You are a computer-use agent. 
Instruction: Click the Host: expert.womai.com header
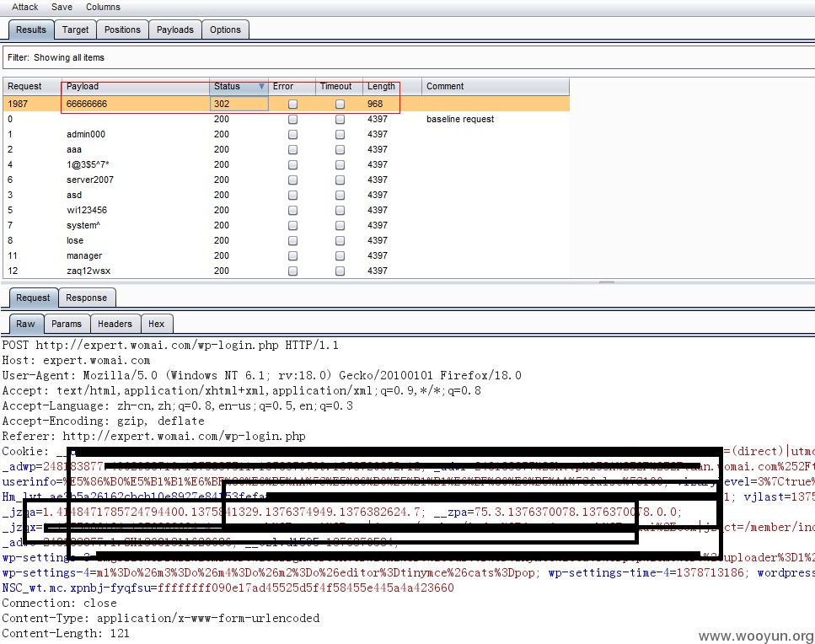click(x=76, y=360)
